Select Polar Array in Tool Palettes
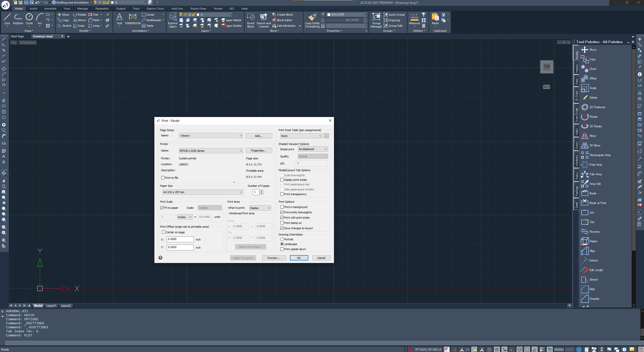Image resolution: width=644 pixels, height=352 pixels. [592, 165]
